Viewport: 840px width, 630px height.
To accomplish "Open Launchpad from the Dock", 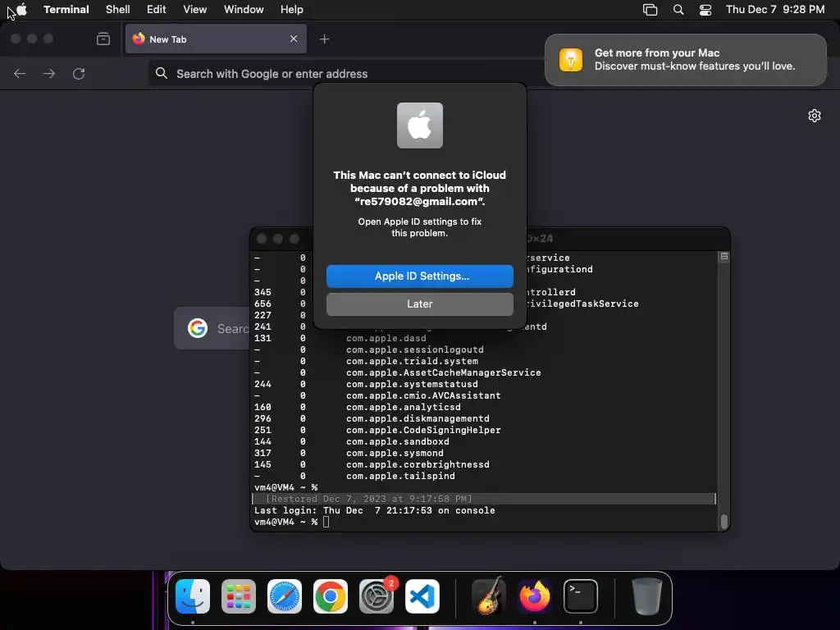I will click(239, 596).
